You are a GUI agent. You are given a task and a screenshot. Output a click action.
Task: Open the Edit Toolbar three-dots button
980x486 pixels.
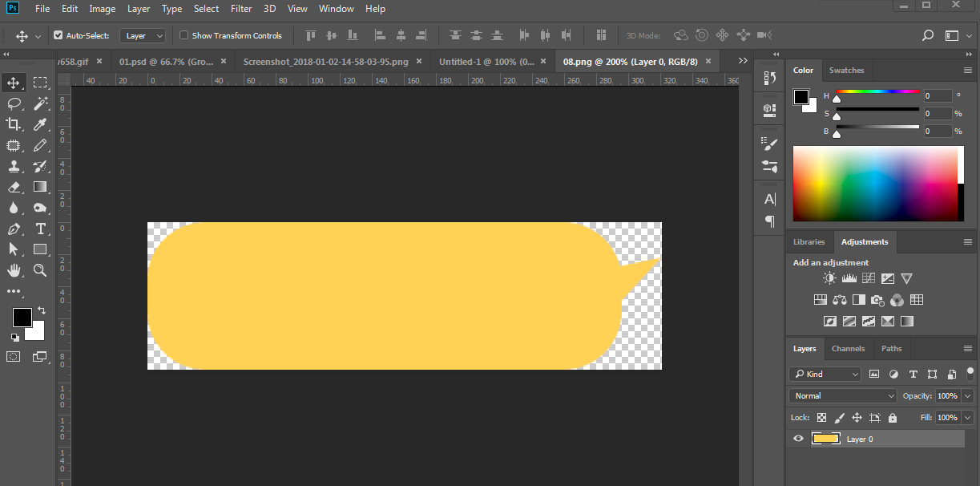point(14,291)
